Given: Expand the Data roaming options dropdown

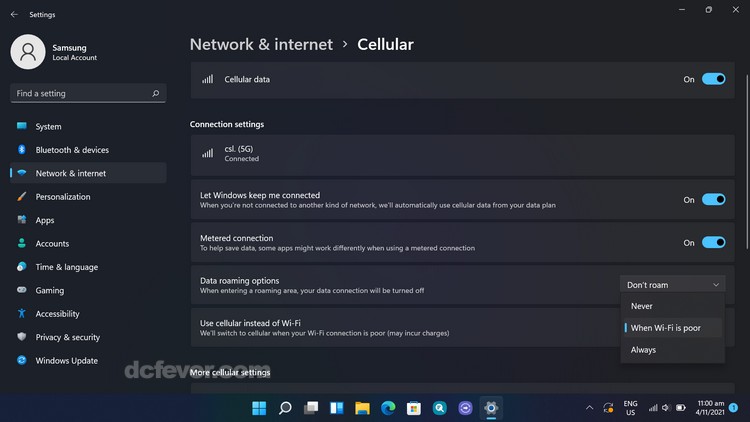Looking at the screenshot, I should point(672,285).
